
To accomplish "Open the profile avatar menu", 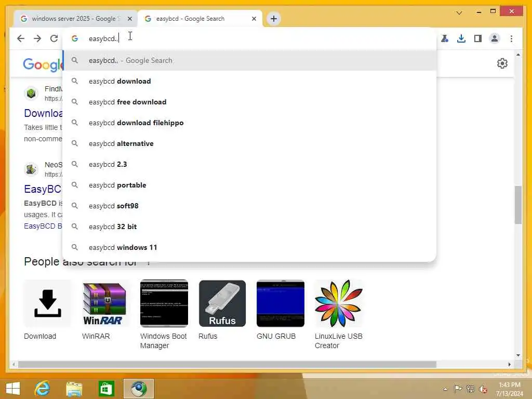I will click(495, 38).
